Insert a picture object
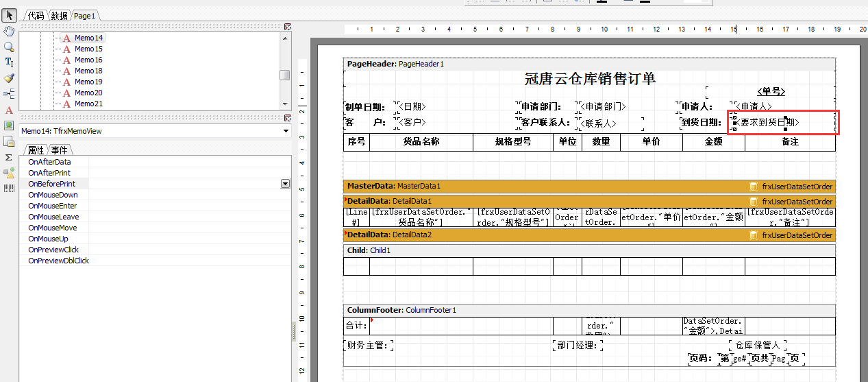 tap(9, 126)
